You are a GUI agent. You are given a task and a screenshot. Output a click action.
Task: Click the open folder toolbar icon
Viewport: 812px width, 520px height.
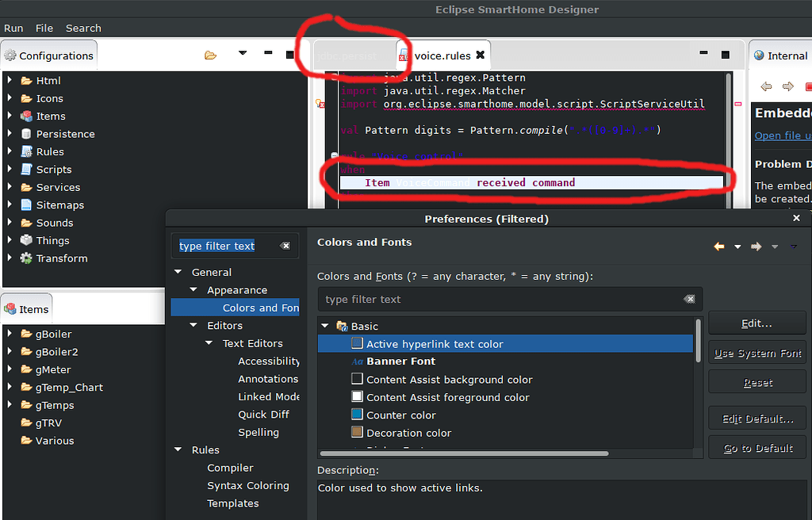(209, 55)
